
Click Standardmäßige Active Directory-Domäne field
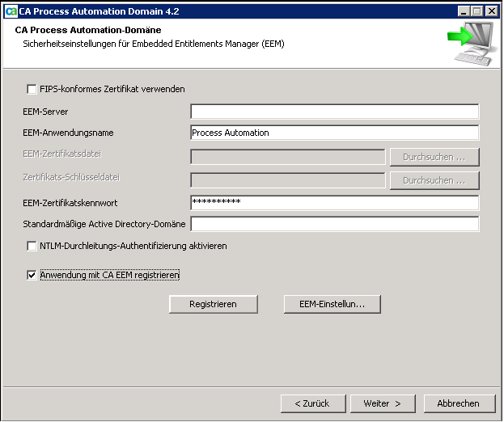[x=335, y=224]
